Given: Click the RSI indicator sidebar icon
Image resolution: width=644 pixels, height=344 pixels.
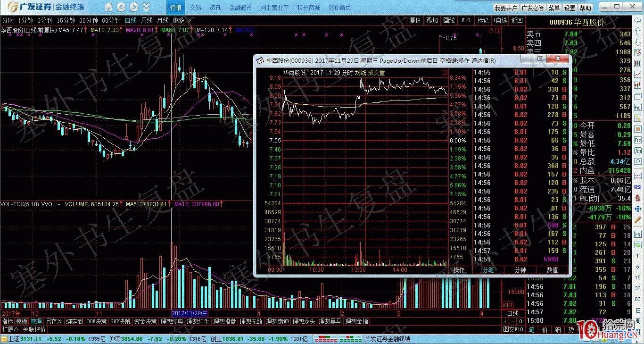Looking at the screenshot, I should 638,186.
